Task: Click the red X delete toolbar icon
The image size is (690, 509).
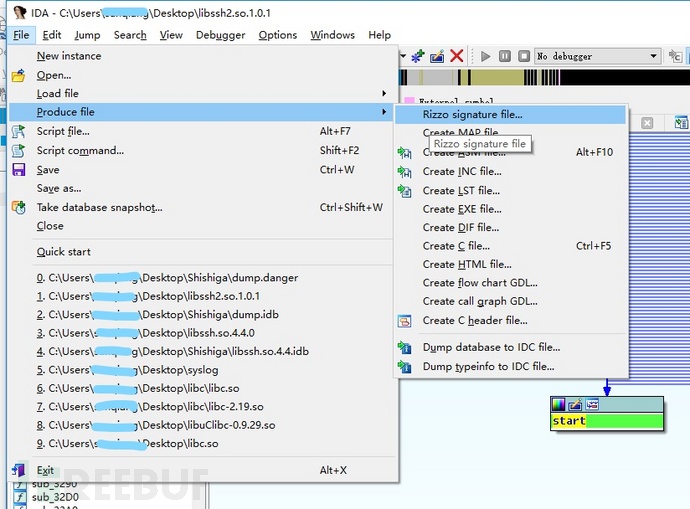Action: coord(457,56)
